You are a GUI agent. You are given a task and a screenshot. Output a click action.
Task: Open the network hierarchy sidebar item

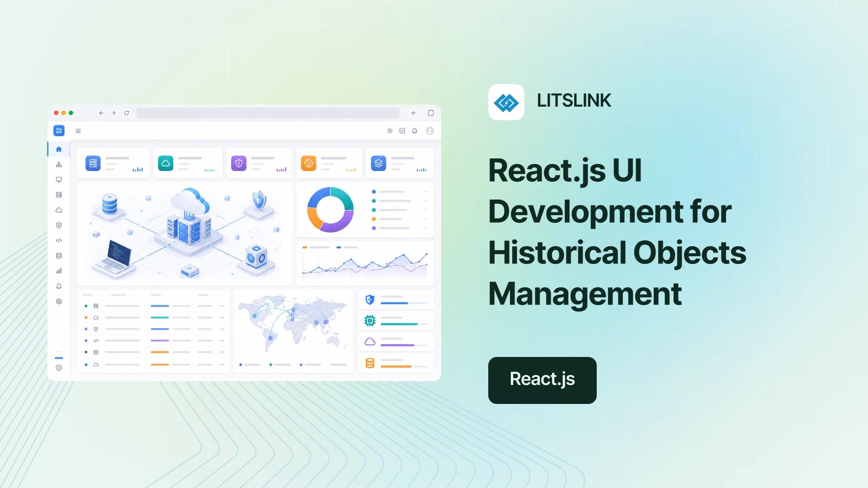pos(59,164)
